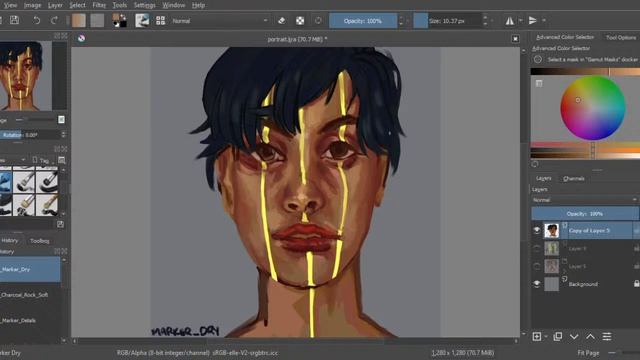640x360 pixels.
Task: Move the layer down
Action: tap(574, 337)
